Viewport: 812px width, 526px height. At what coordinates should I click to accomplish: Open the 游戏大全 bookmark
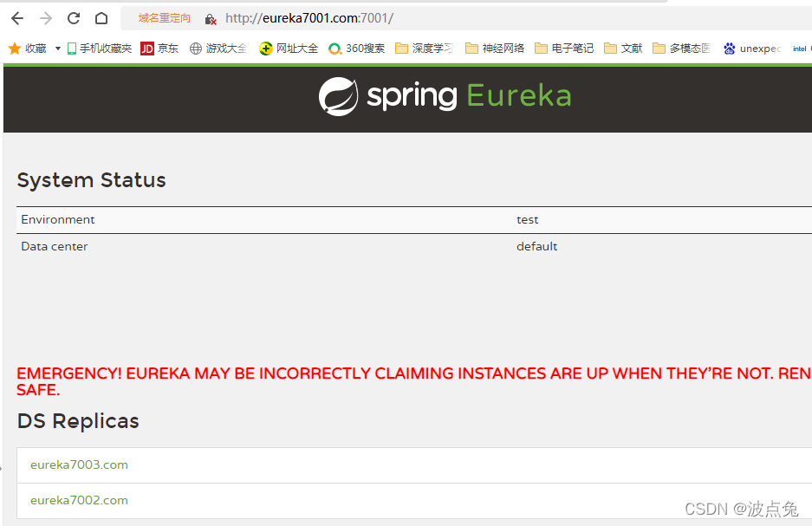coord(218,49)
